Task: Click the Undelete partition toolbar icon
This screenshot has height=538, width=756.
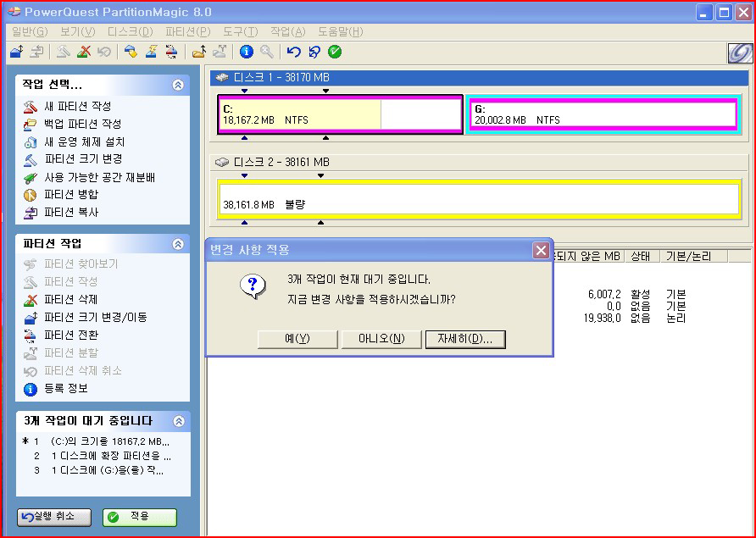Action: pos(103,52)
